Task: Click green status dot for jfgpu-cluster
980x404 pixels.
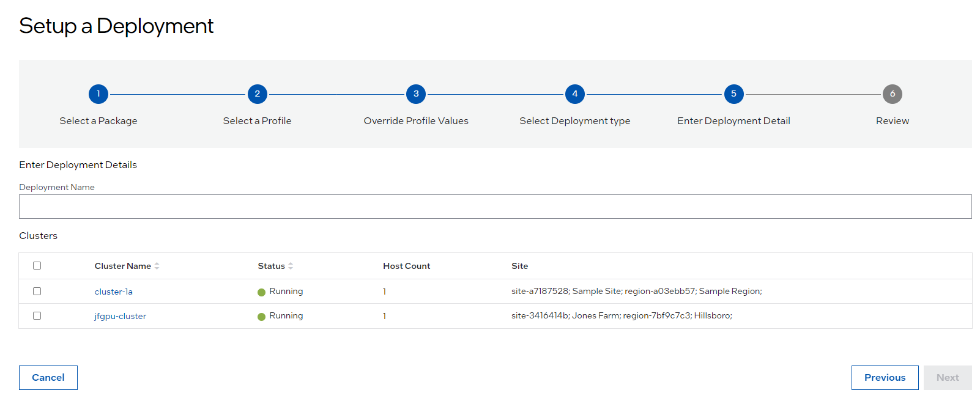Action: point(262,317)
